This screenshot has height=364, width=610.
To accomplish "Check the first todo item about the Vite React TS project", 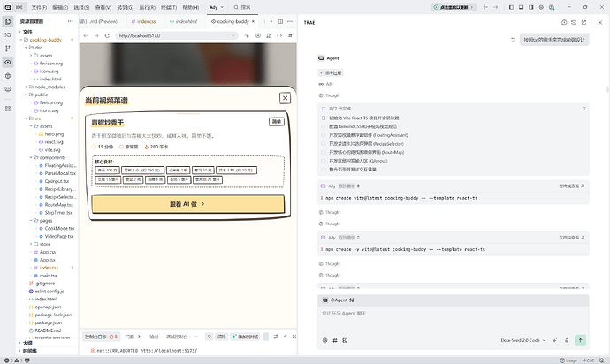I will (x=324, y=118).
